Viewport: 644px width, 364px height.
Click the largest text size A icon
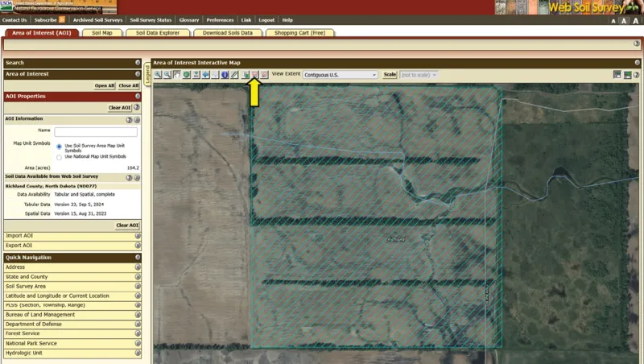point(636,20)
